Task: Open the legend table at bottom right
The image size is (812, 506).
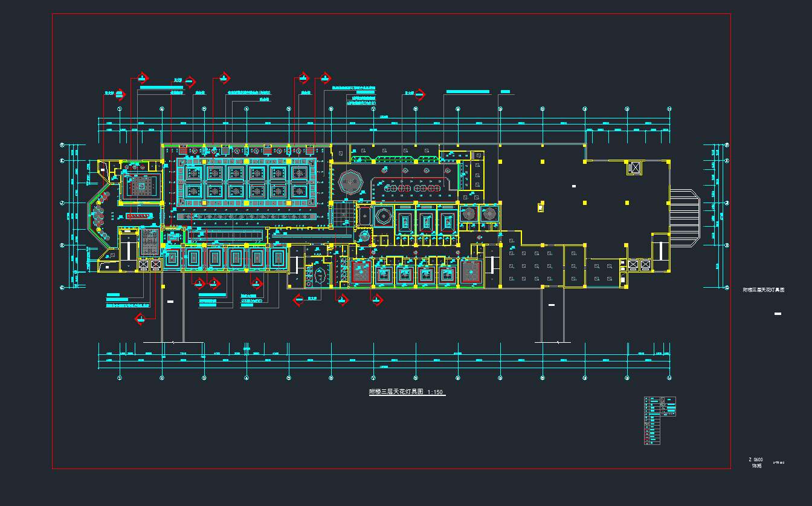Action: (660, 420)
